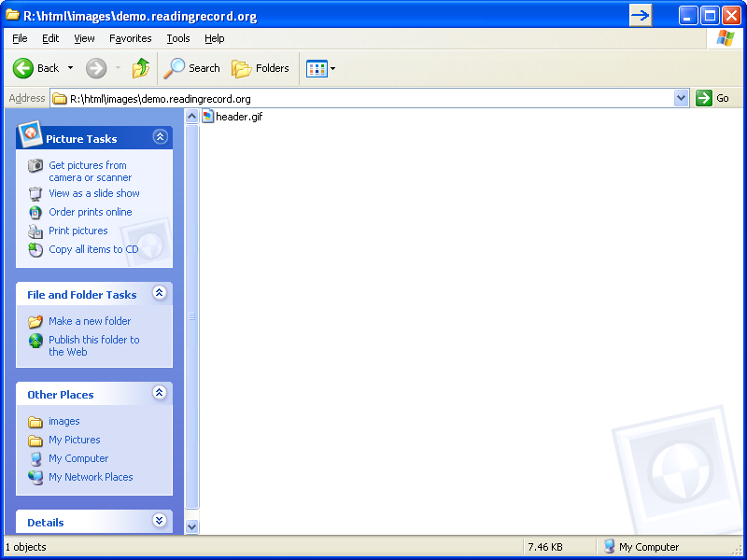The width and height of the screenshot is (747, 560).
Task: Click the slide show screen icon
Action: (x=35, y=194)
